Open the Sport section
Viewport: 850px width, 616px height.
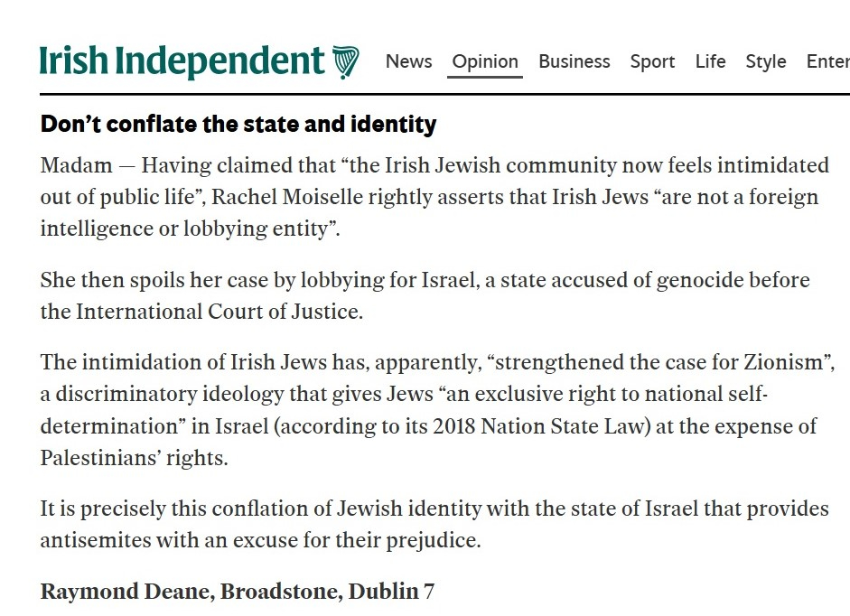(652, 61)
